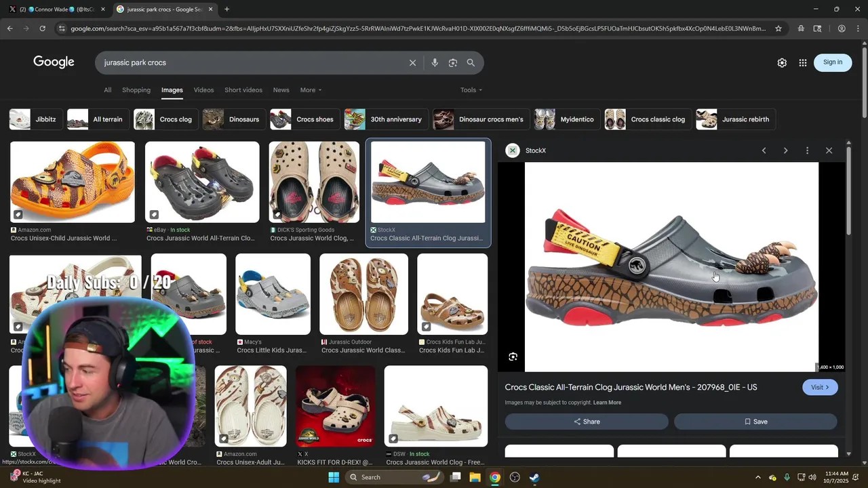The width and height of the screenshot is (868, 488).
Task: Filter by All terrain chip
Action: 98,119
